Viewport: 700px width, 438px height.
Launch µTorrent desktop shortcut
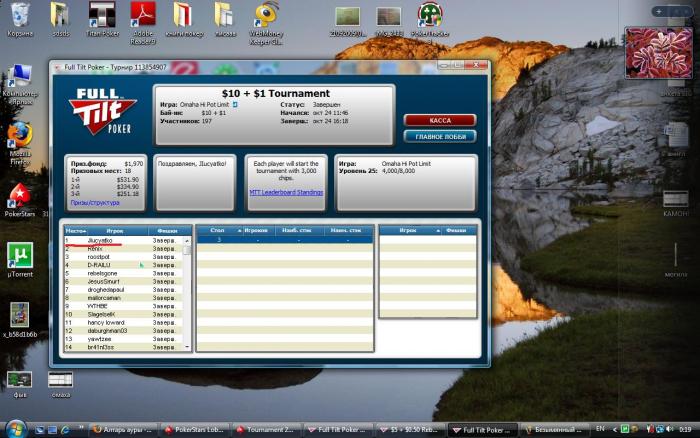coord(20,260)
